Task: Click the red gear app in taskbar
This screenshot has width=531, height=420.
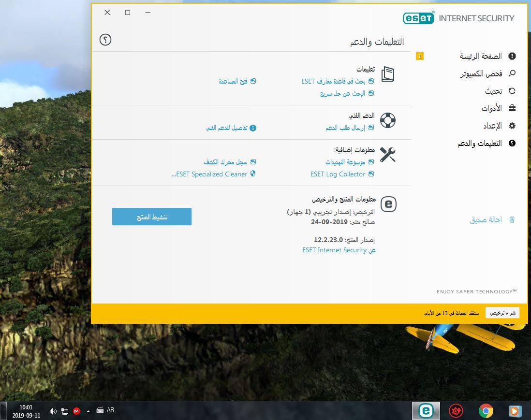Action: (x=456, y=411)
